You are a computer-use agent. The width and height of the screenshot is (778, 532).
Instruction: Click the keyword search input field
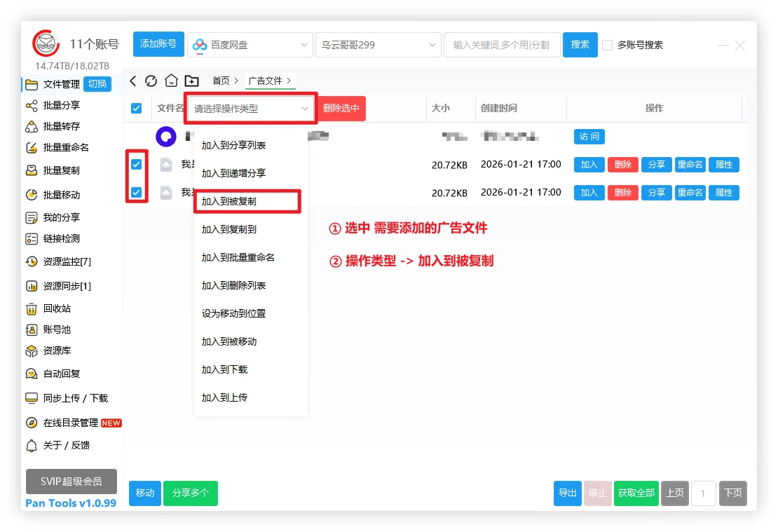click(x=501, y=45)
